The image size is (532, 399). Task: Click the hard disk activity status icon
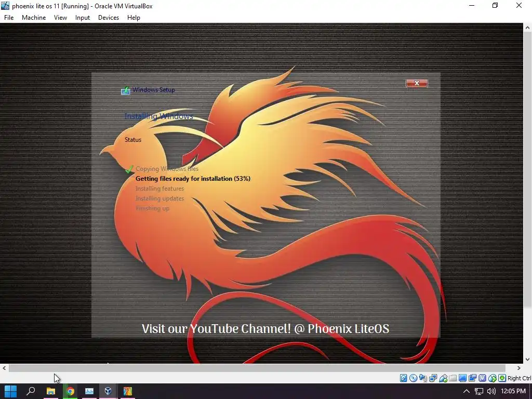(x=403, y=378)
